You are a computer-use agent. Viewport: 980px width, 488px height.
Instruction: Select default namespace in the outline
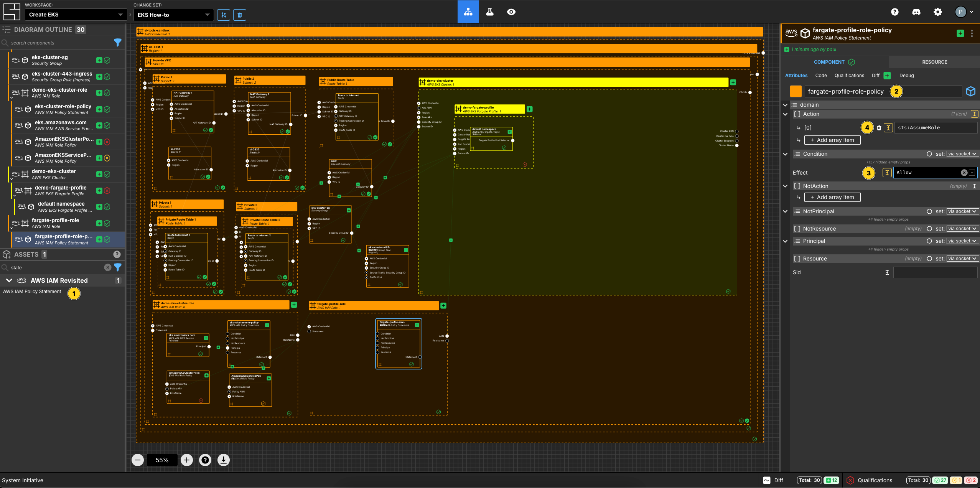(69, 207)
